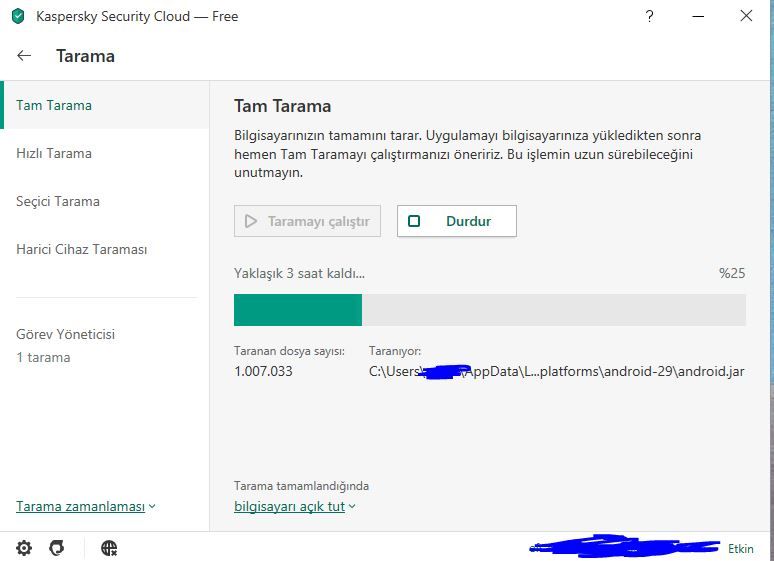This screenshot has height=561, width=774.
Task: Switch to Hızlı Tarama
Action: [x=54, y=153]
